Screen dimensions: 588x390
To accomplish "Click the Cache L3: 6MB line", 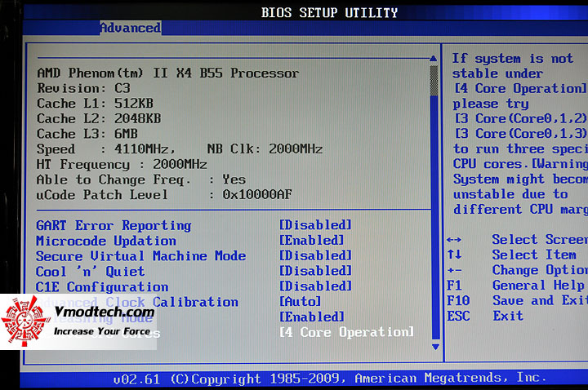I will coord(87,134).
